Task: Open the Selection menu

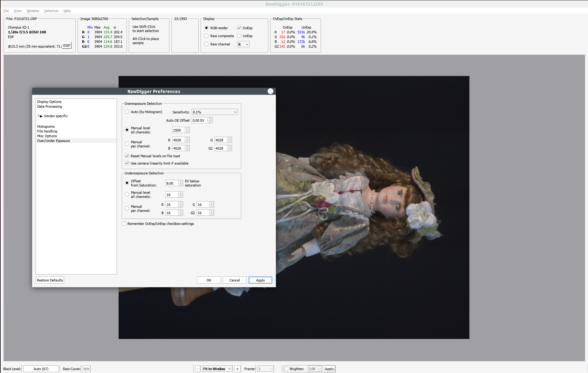Action: pos(51,11)
